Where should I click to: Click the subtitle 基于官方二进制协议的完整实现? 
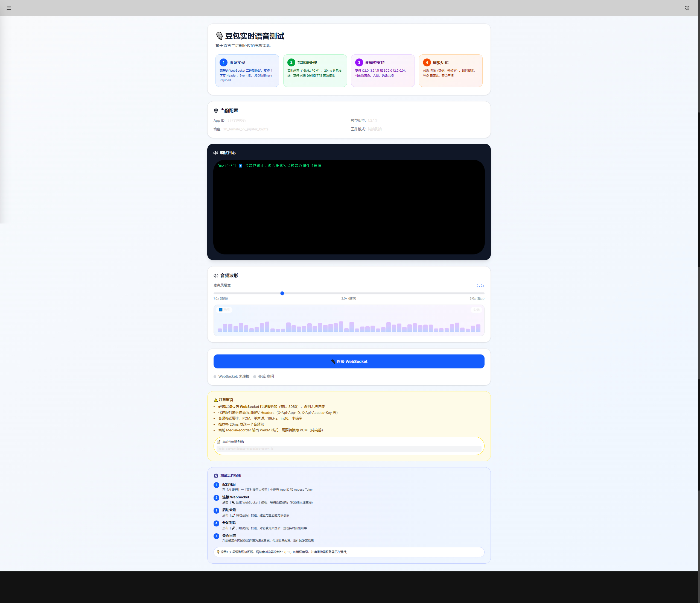[x=243, y=46]
